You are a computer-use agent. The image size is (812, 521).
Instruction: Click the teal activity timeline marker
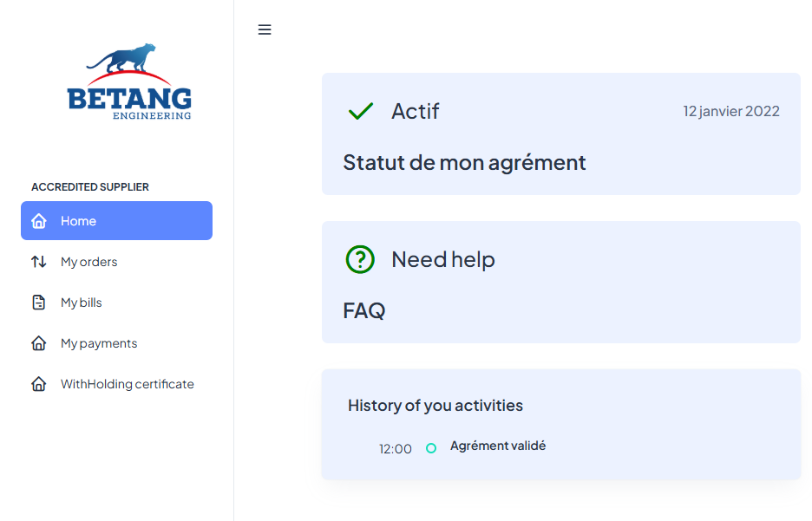pyautogui.click(x=431, y=448)
